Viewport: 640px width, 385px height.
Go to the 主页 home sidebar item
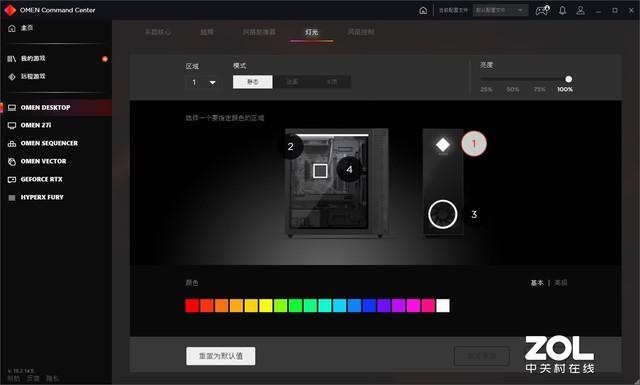click(21, 28)
